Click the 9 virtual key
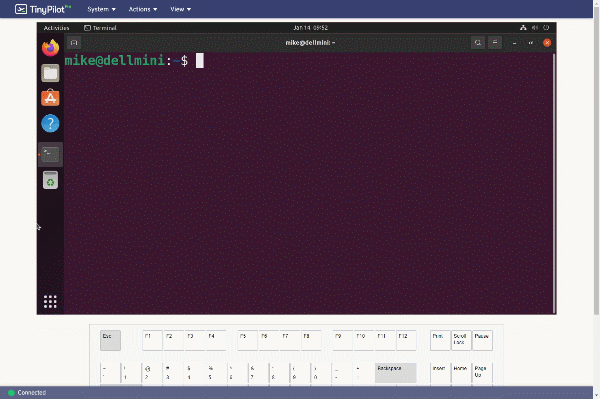The width and height of the screenshot is (600, 399). (x=300, y=373)
